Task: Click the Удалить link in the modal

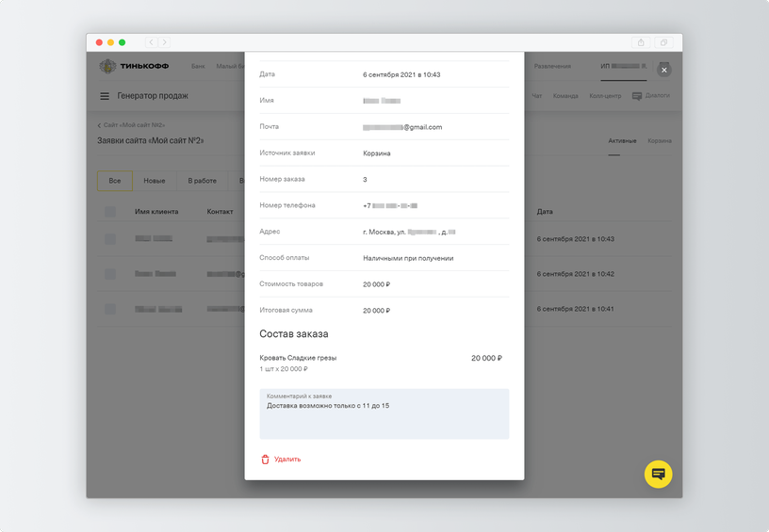Action: (x=287, y=459)
